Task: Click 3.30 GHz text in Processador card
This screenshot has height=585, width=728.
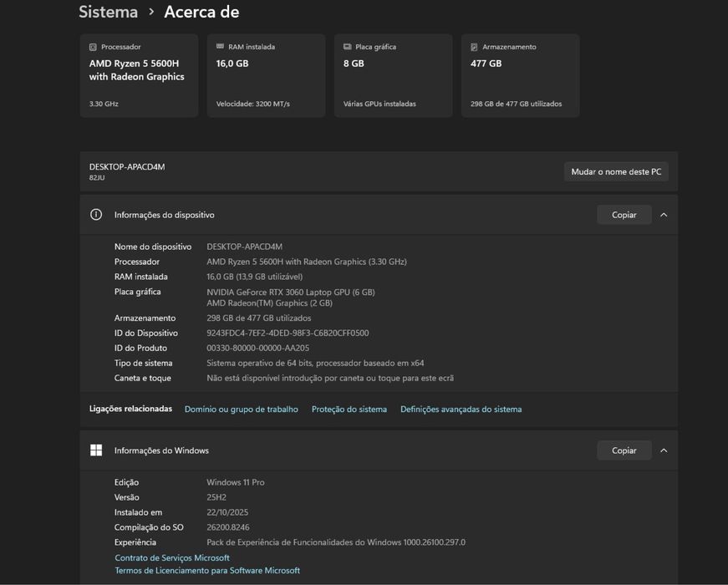Action: (104, 104)
